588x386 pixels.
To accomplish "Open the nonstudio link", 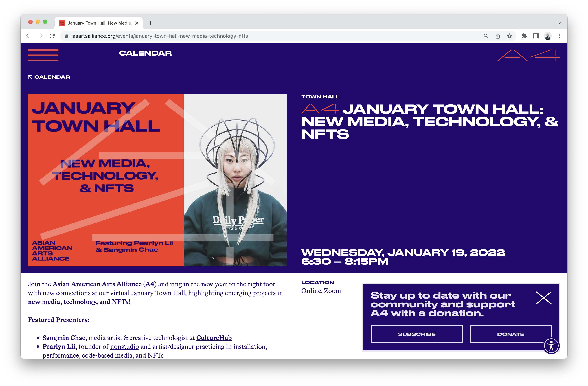I will click(x=124, y=347).
